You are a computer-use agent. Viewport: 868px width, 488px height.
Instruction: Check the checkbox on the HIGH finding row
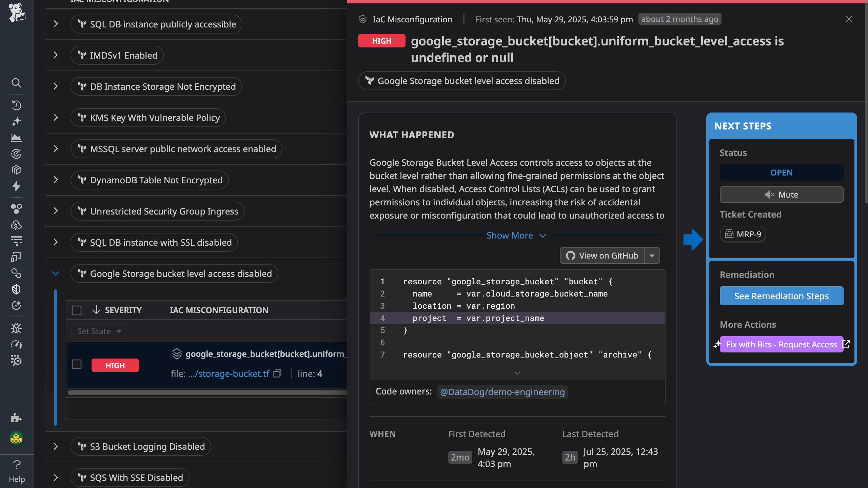(x=77, y=365)
